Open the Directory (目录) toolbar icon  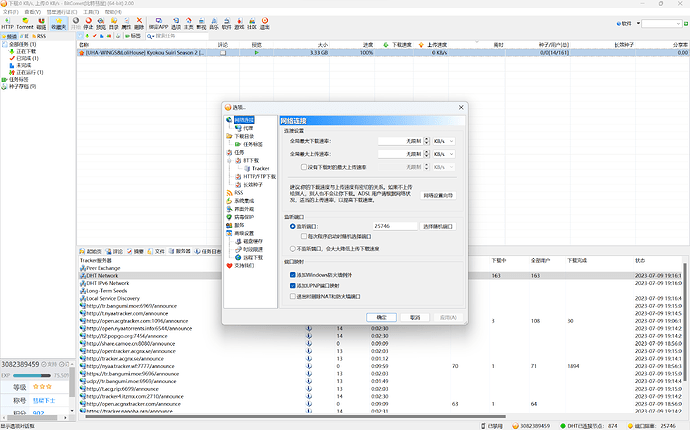(x=114, y=23)
